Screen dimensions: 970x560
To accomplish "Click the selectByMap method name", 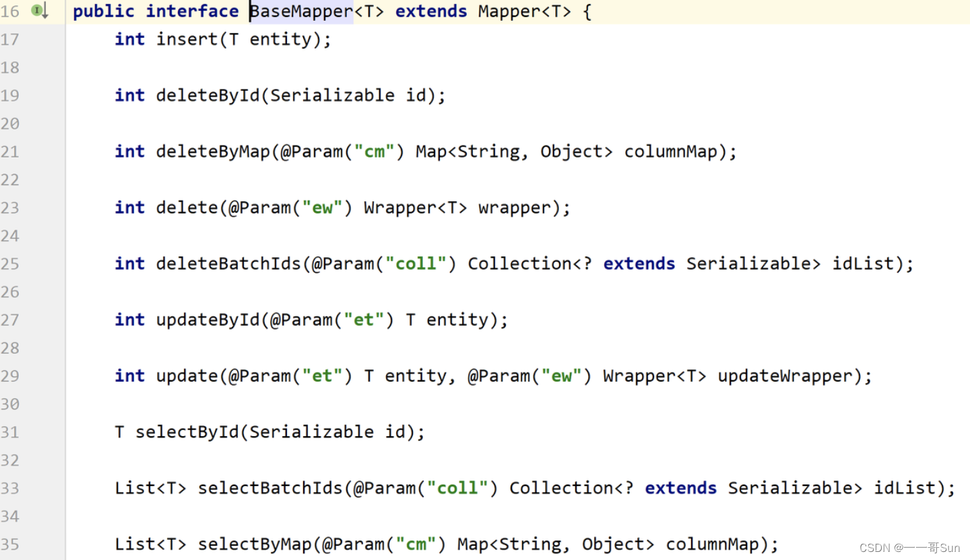I will click(x=255, y=545).
